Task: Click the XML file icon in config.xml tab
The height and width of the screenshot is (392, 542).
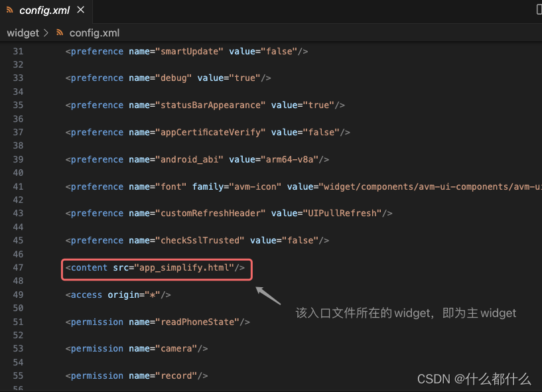Action: [x=10, y=10]
